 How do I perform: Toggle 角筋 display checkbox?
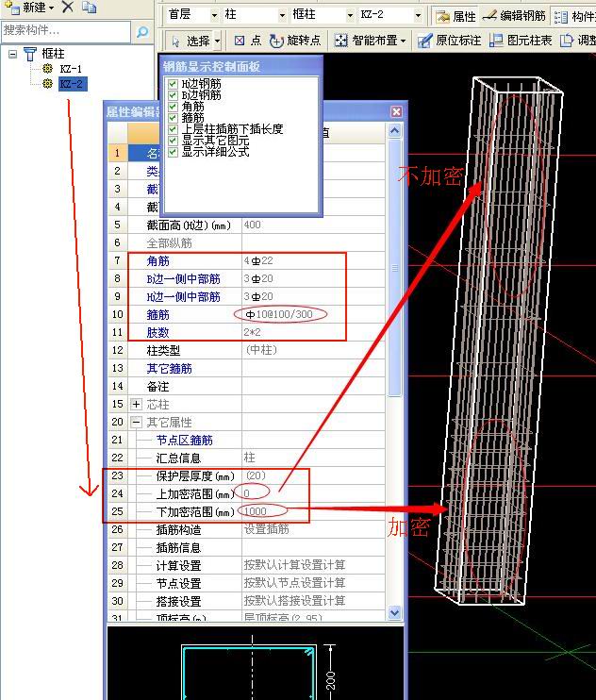[174, 107]
